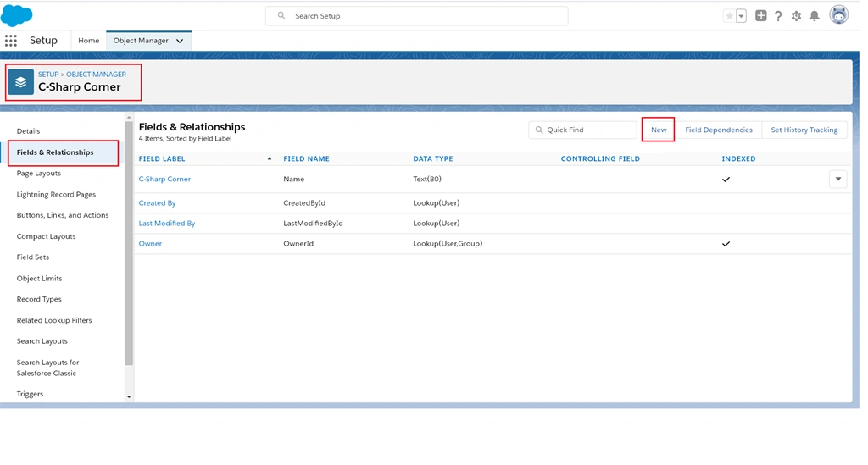Viewport: 868px width, 465px height.
Task: Expand the Object Manager tab chevron
Action: [180, 41]
